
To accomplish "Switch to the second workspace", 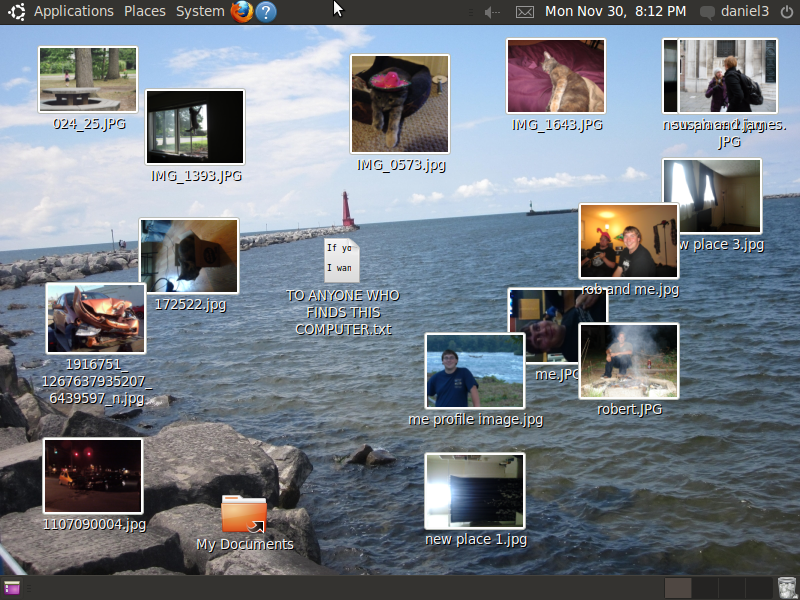I will coord(704,588).
